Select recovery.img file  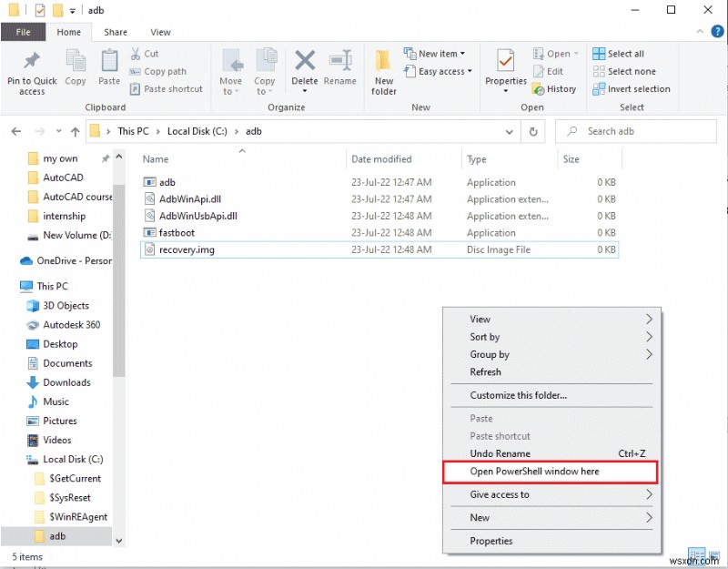379,249
